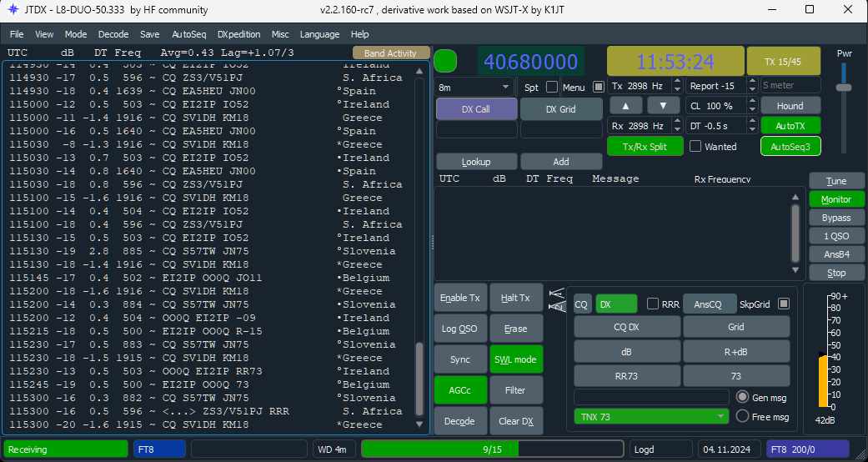Open the Language menu
The width and height of the screenshot is (868, 462).
point(319,34)
